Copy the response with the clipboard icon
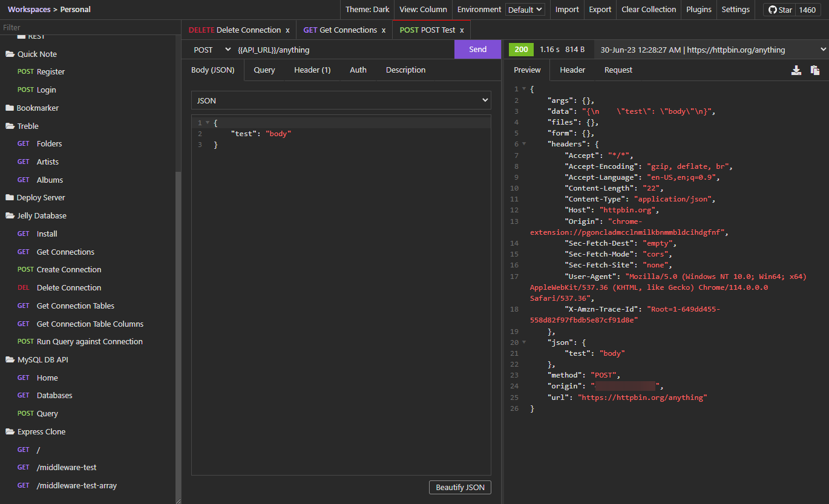The width and height of the screenshot is (829, 504). tap(815, 70)
